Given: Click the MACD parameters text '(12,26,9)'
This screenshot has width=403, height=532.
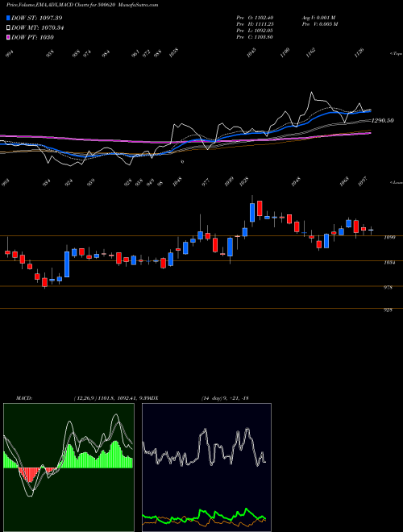Looking at the screenshot, I should tap(85, 398).
